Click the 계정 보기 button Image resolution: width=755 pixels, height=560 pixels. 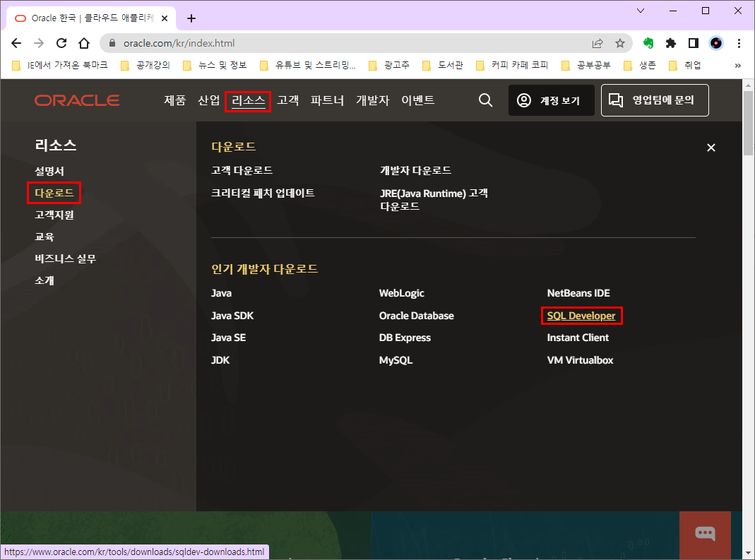coord(551,100)
